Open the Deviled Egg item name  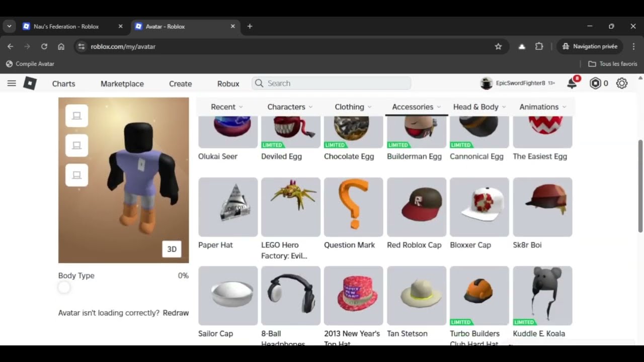281,156
